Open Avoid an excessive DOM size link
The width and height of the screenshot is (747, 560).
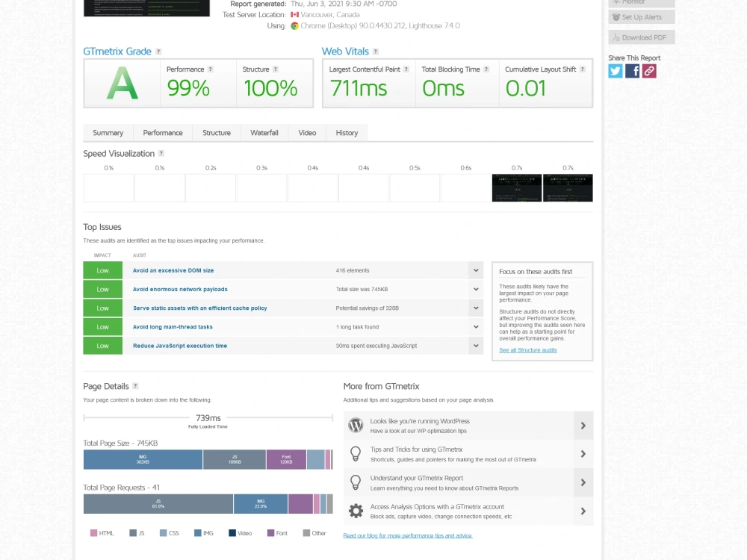click(x=173, y=270)
